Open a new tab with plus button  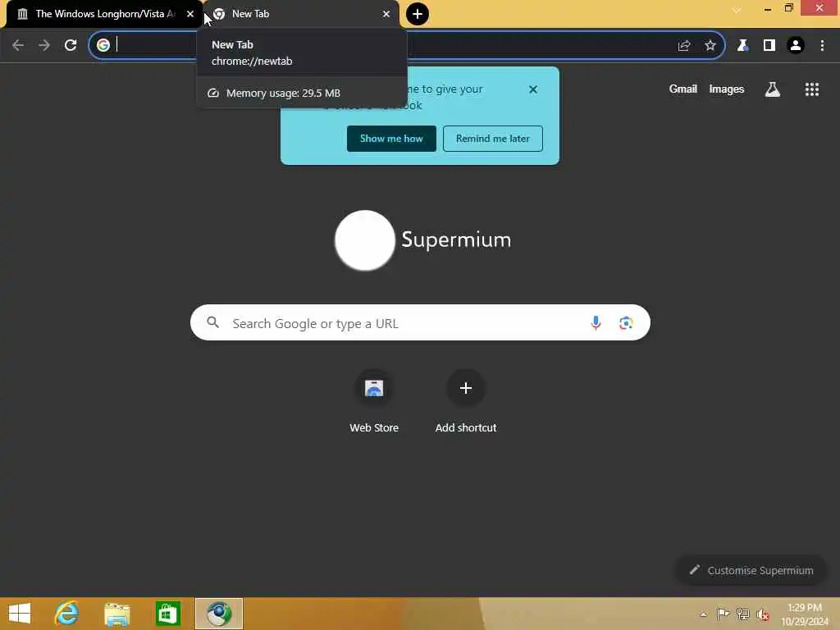pyautogui.click(x=417, y=14)
